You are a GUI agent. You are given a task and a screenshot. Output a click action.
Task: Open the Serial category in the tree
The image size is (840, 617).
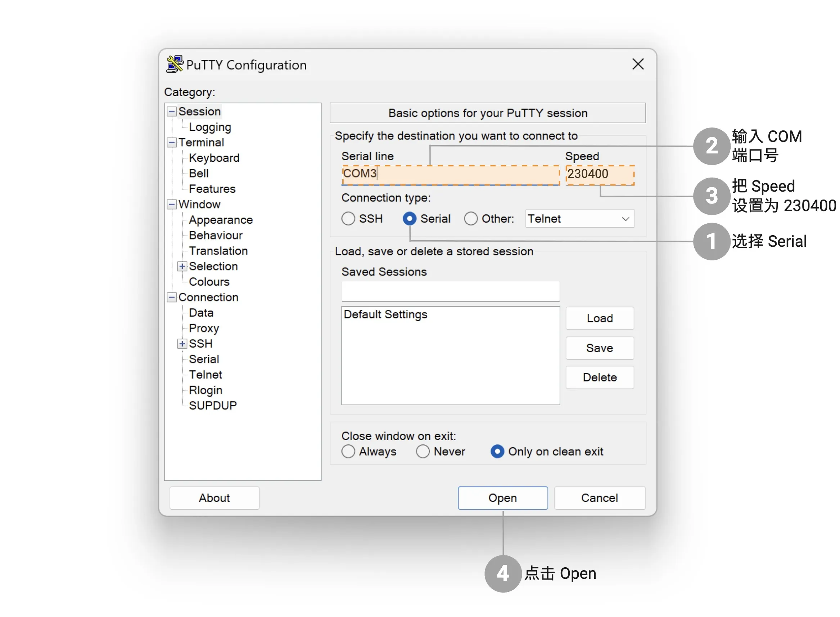204,359
